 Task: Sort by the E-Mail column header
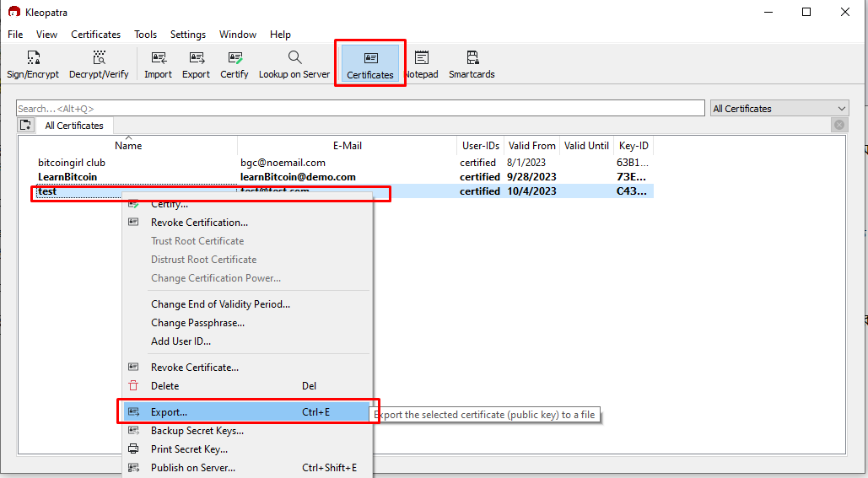pos(347,146)
